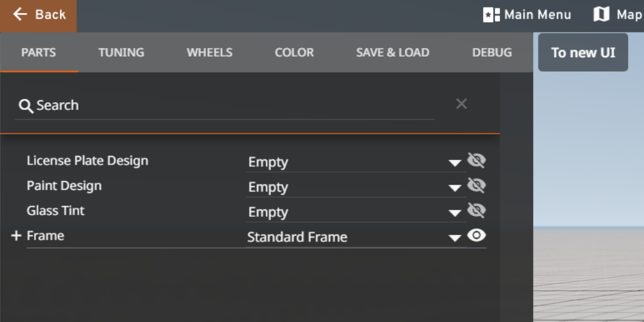Toggle Glass Tint visibility eye

tap(476, 210)
